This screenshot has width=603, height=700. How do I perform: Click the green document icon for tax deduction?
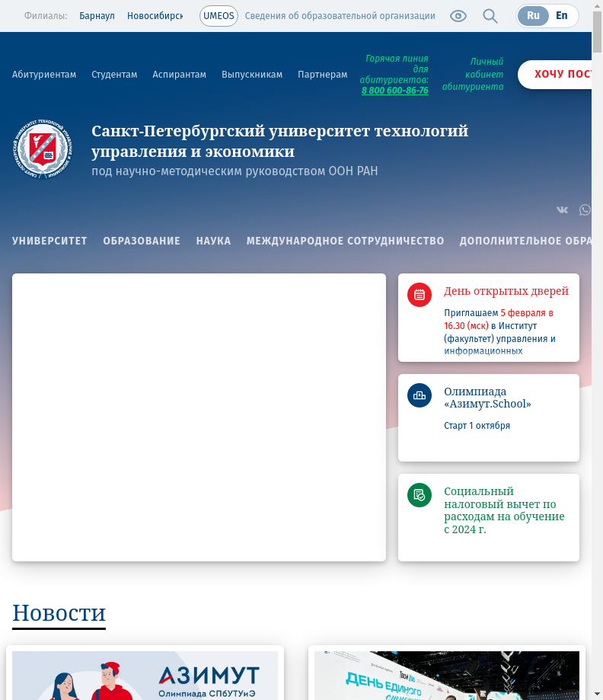click(419, 495)
